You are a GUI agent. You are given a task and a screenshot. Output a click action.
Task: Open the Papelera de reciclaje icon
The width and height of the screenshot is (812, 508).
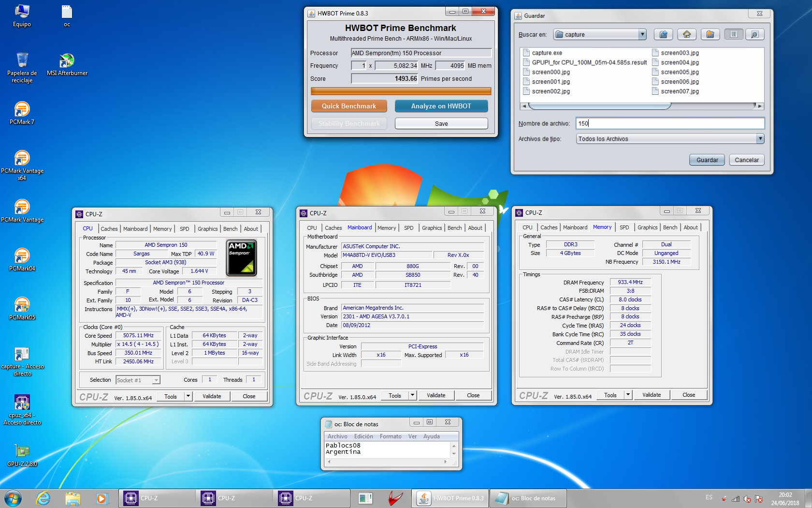(x=22, y=68)
